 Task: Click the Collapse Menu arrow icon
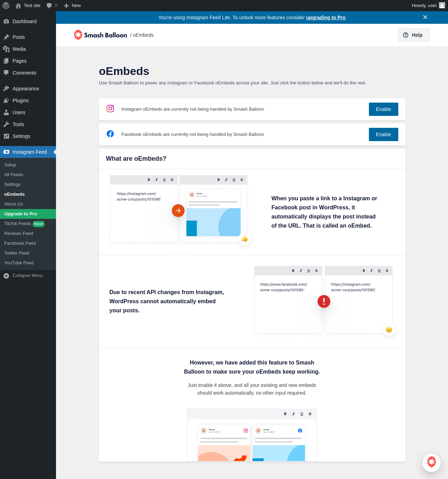6,276
